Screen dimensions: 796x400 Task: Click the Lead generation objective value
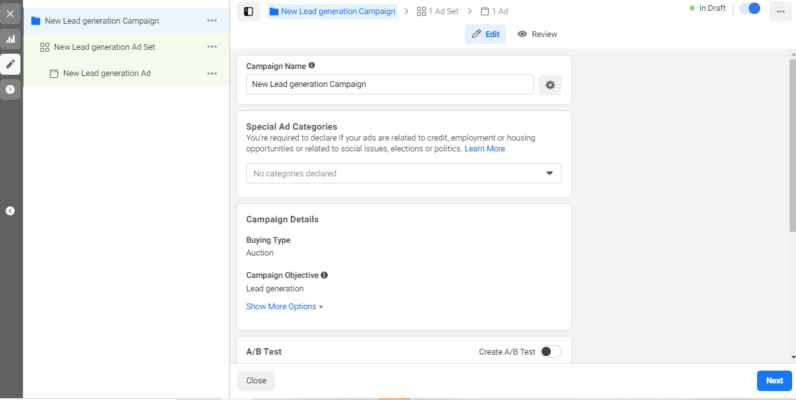tap(275, 289)
